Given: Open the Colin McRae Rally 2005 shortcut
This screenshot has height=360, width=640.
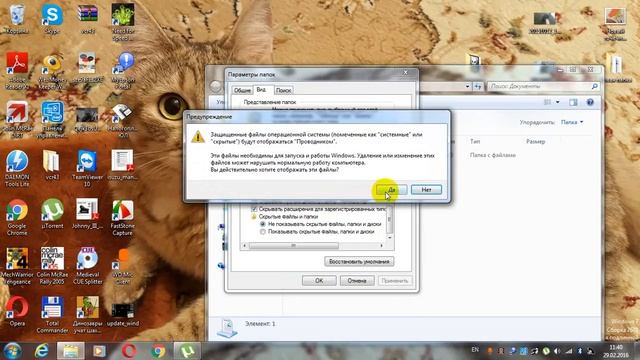Looking at the screenshot, I should (52, 266).
